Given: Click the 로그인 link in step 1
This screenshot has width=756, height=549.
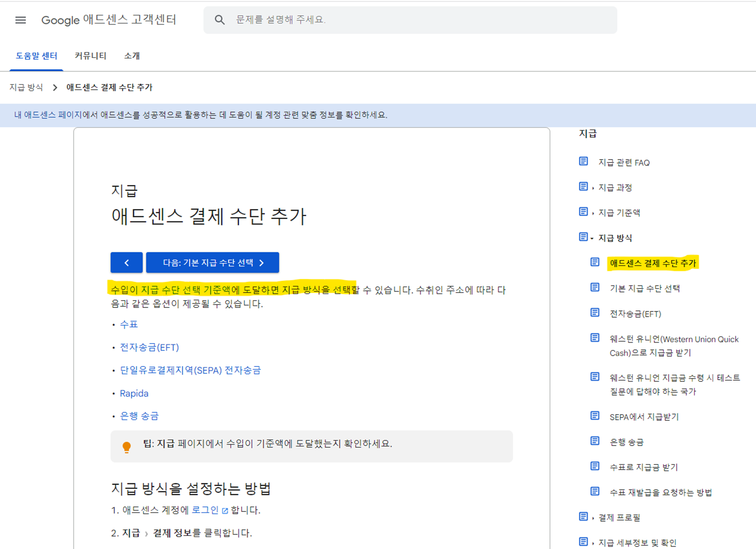Looking at the screenshot, I should click(205, 510).
